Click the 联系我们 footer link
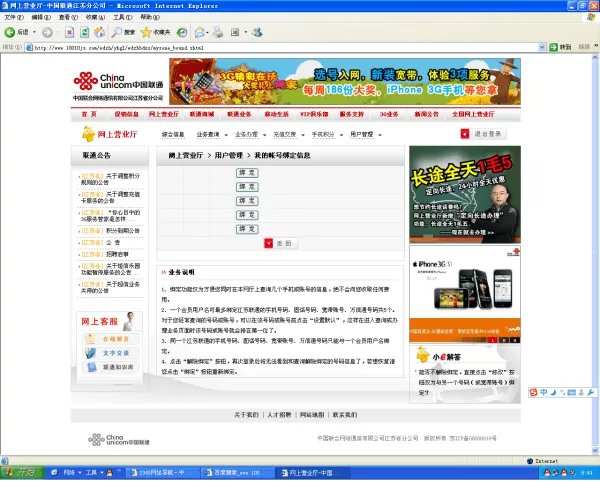The image size is (600, 482). pos(344,415)
